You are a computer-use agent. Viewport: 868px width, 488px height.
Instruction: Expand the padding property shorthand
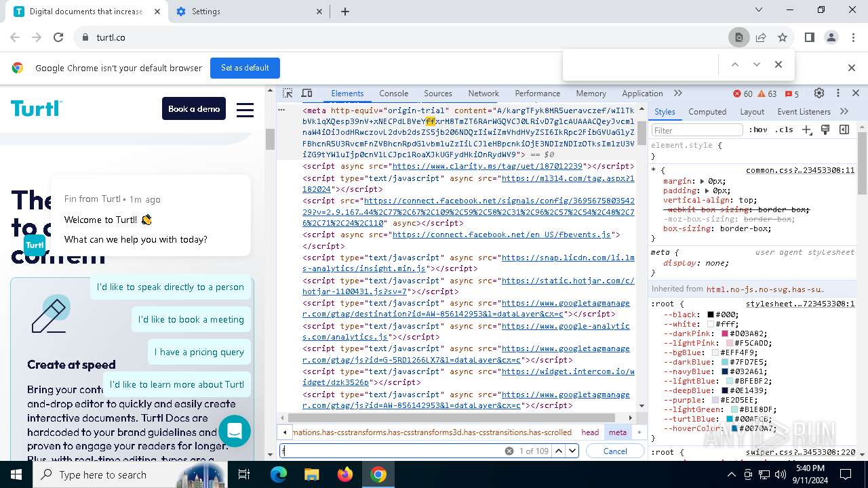coord(707,191)
